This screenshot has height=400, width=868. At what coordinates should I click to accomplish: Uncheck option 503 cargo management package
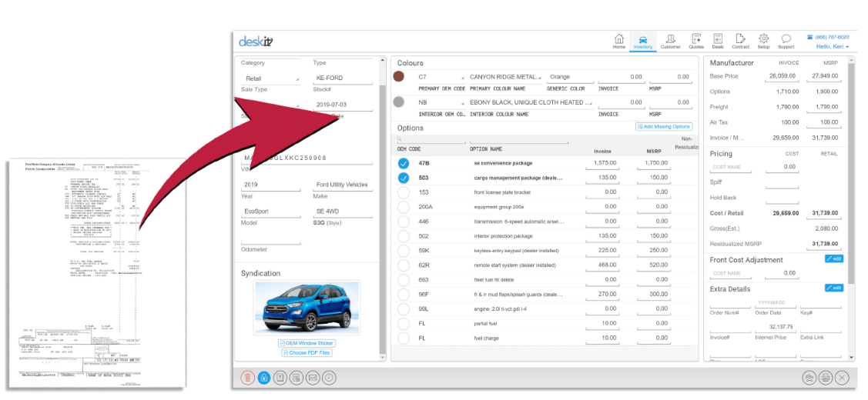tap(404, 178)
